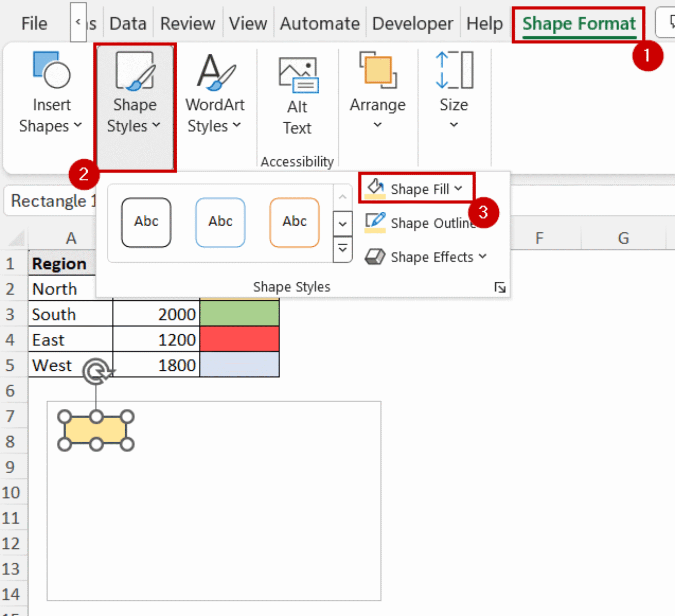The image size is (675, 616).
Task: Switch to the Shape Format tab
Action: point(579,23)
